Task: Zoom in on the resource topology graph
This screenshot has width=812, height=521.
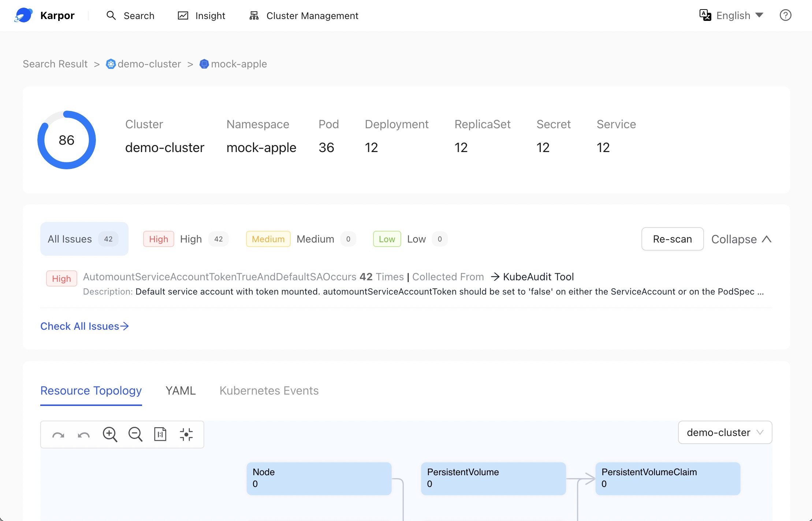Action: coord(109,435)
